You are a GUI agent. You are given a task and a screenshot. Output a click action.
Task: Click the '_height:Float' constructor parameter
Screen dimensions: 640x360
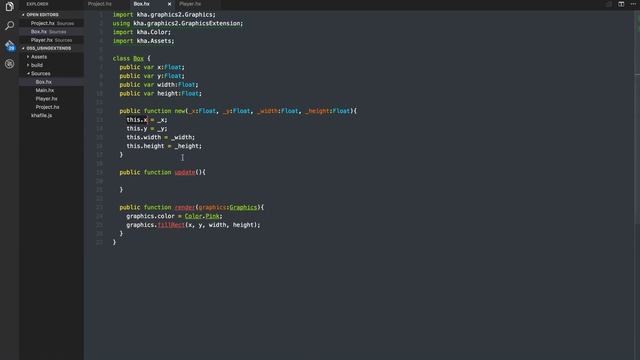point(328,111)
